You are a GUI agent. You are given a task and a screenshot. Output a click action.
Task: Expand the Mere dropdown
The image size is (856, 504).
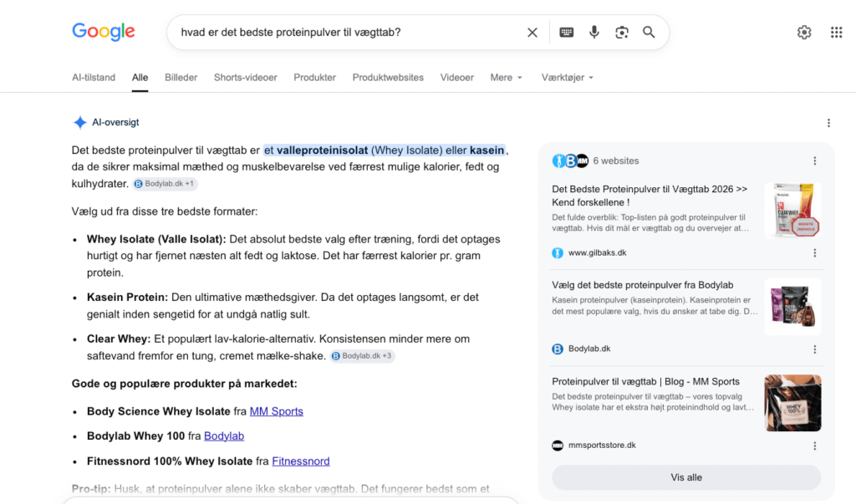point(506,78)
